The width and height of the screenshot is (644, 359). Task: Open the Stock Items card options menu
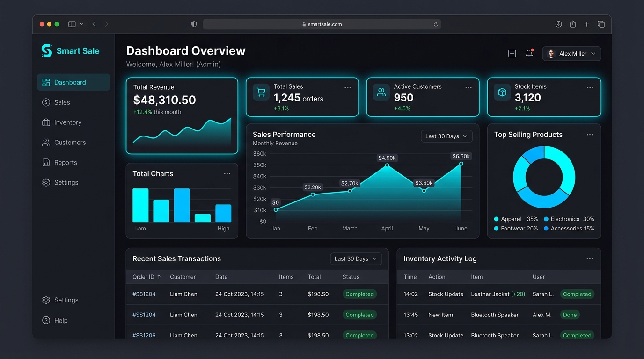[590, 87]
